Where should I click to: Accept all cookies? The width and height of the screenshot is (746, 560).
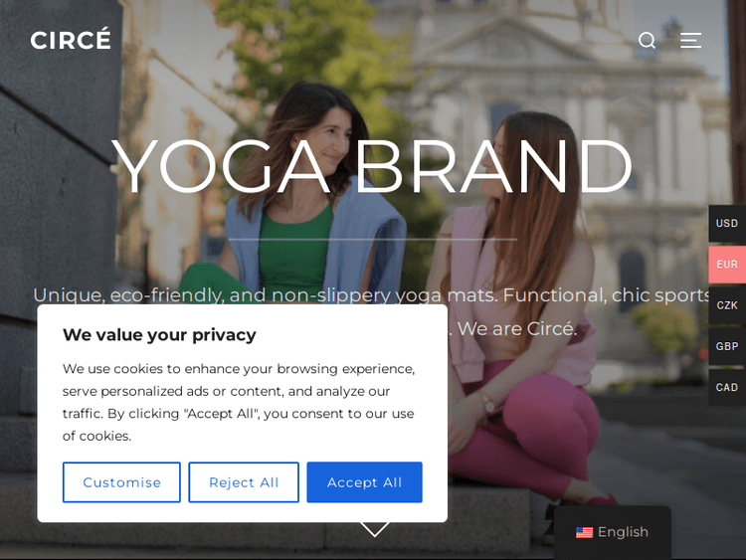click(x=364, y=482)
